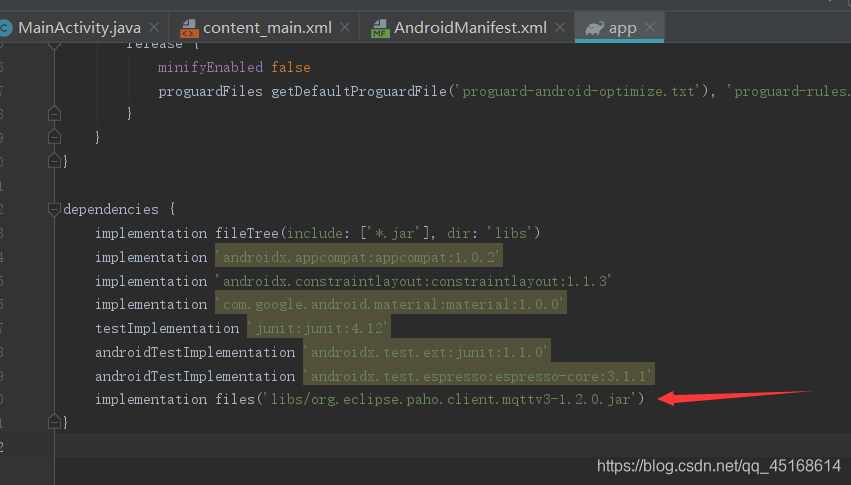Click files in the last implementation line
Viewport: 851px width, 485px height.
(x=235, y=399)
